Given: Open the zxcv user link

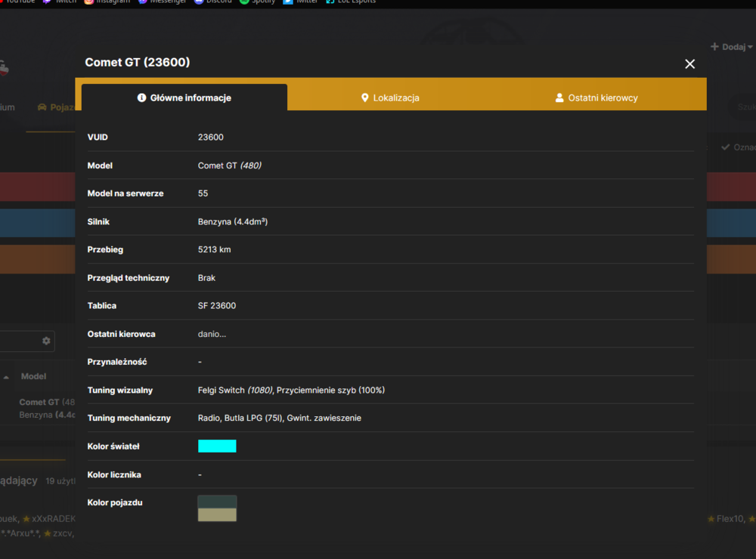Looking at the screenshot, I should pyautogui.click(x=62, y=533).
